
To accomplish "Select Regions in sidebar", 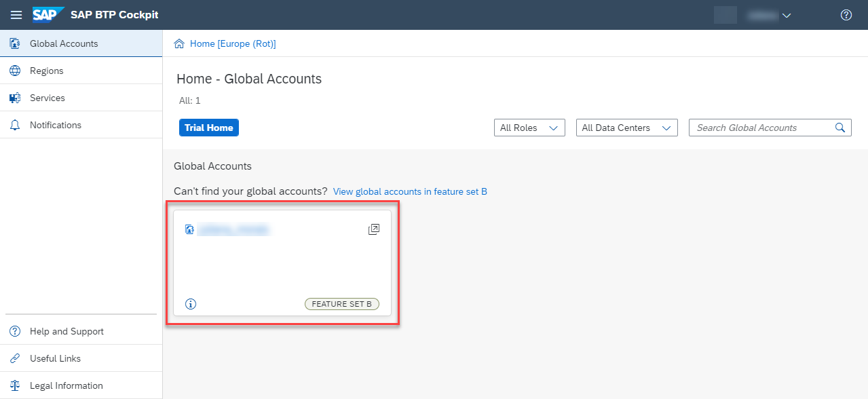I will 81,71.
